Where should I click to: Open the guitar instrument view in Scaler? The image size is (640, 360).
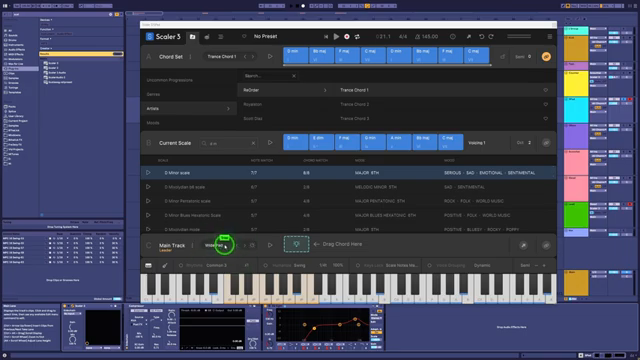pyautogui.click(x=207, y=37)
